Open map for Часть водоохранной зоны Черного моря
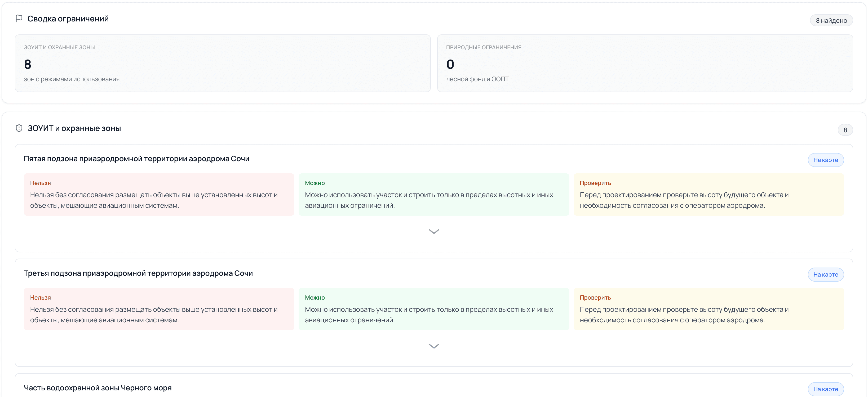The width and height of the screenshot is (868, 397). tap(826, 389)
